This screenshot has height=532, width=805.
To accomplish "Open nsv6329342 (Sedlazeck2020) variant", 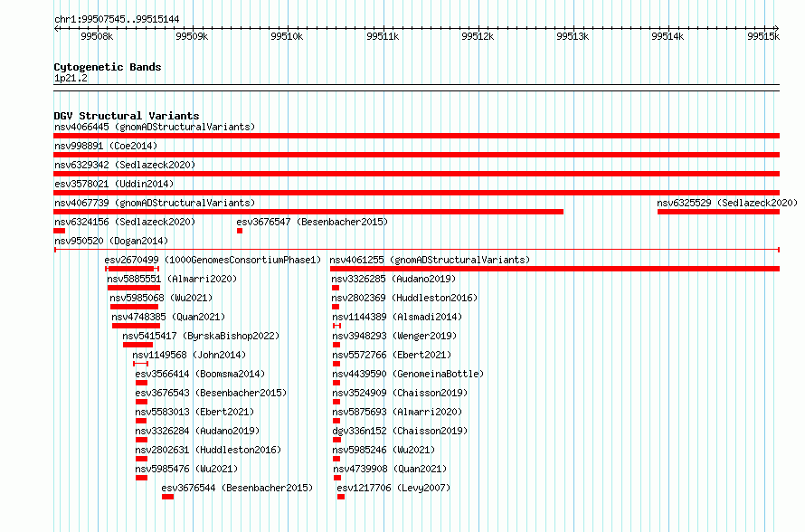I will (x=125, y=165).
